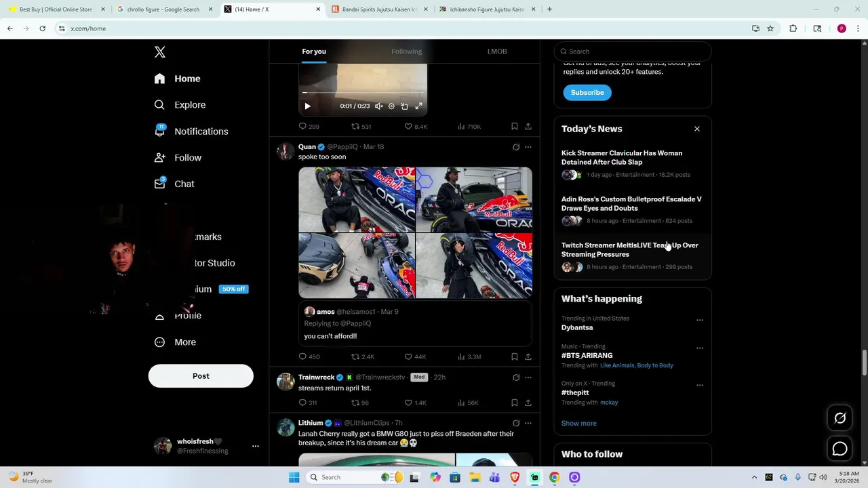Click the white Post button
Viewport: 868px width, 488px height.
tap(201, 376)
